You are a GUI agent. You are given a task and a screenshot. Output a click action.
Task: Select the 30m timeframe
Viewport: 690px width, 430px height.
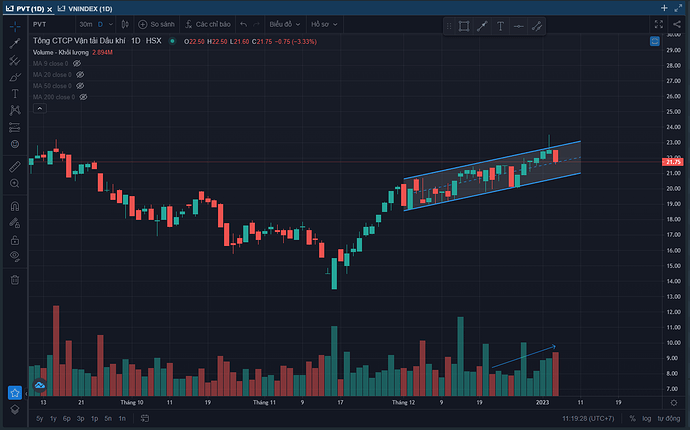tap(86, 24)
